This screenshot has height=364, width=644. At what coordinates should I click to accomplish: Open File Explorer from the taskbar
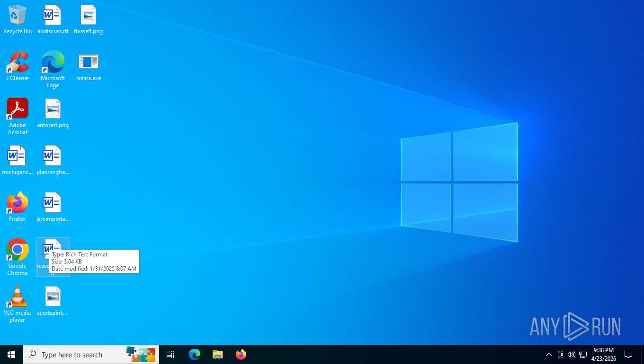coord(217,355)
